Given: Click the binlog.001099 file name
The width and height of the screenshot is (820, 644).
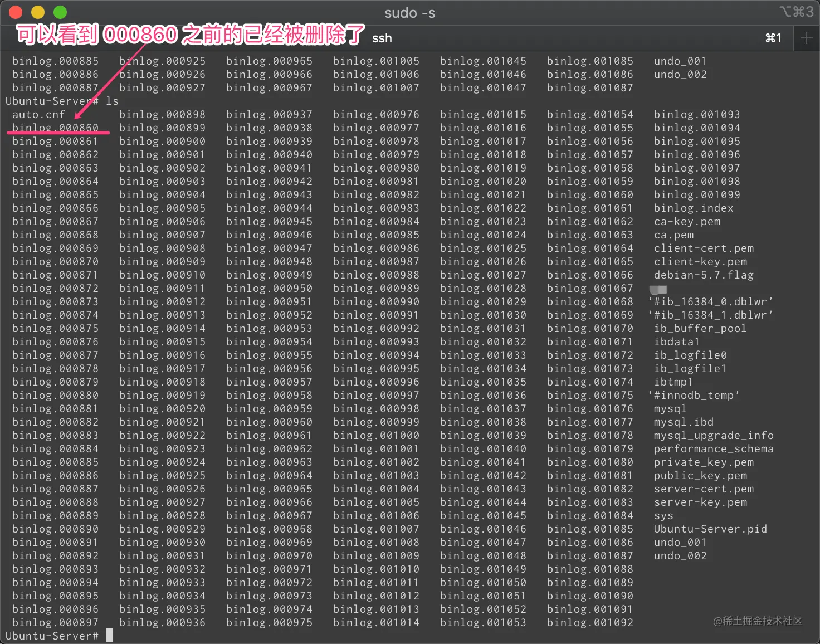Looking at the screenshot, I should [x=697, y=194].
